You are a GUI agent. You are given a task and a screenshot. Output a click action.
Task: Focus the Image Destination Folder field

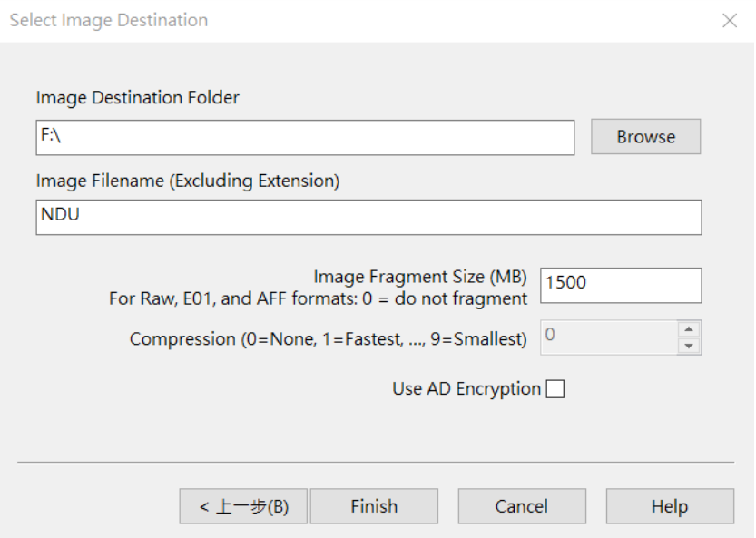(x=305, y=137)
